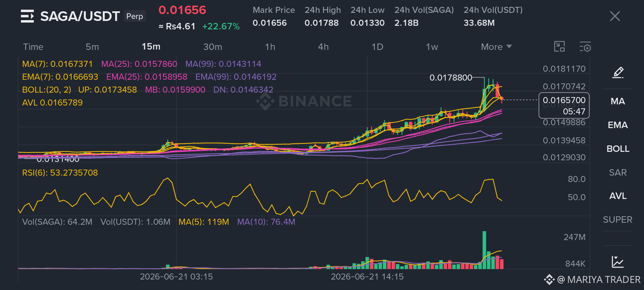Select the 15m timeframe
The image size is (644, 290).
click(151, 47)
